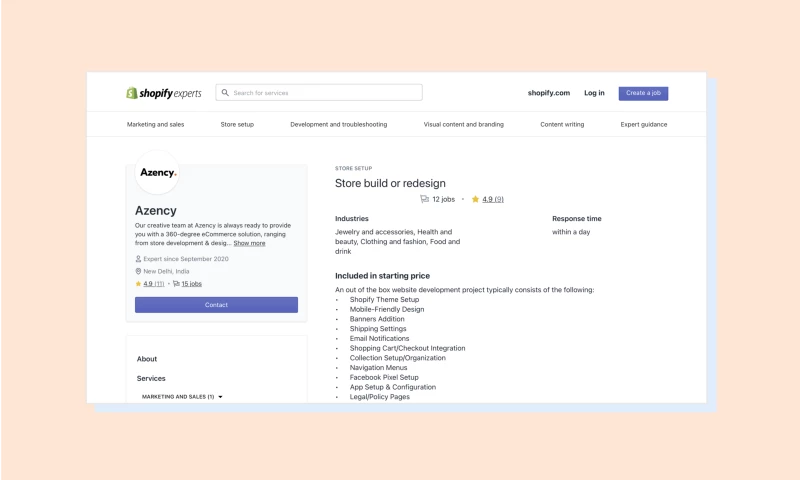
Task: Click the Contact button
Action: pyautogui.click(x=216, y=305)
